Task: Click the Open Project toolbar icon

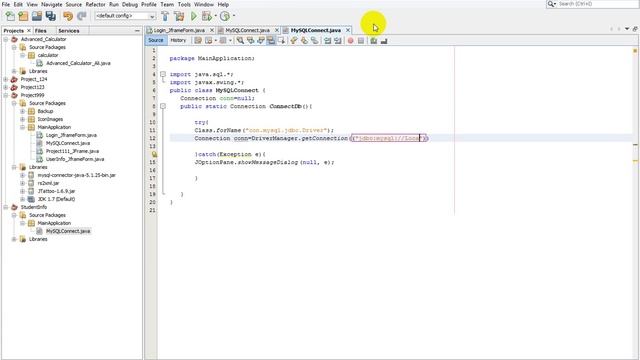Action: coord(37,16)
